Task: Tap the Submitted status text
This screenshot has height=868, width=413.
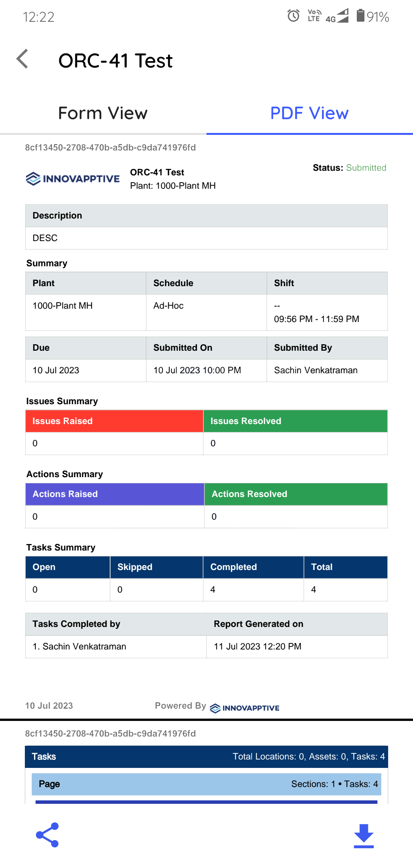Action: pyautogui.click(x=366, y=168)
